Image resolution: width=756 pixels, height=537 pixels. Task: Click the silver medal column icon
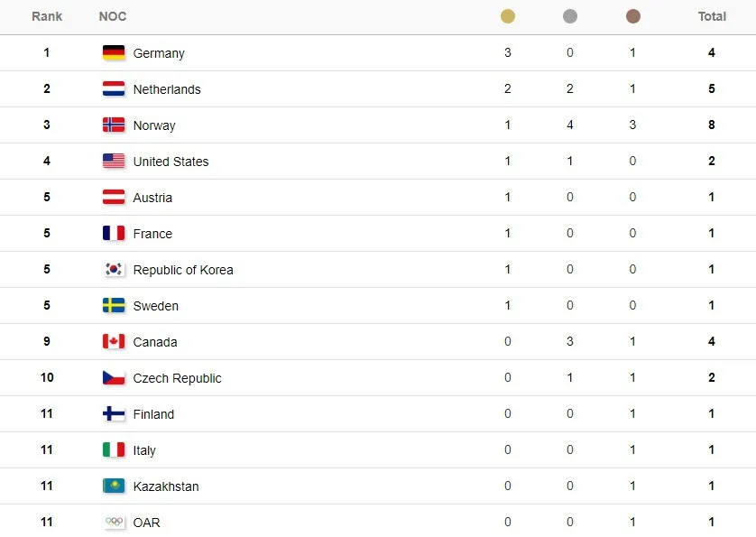(570, 16)
